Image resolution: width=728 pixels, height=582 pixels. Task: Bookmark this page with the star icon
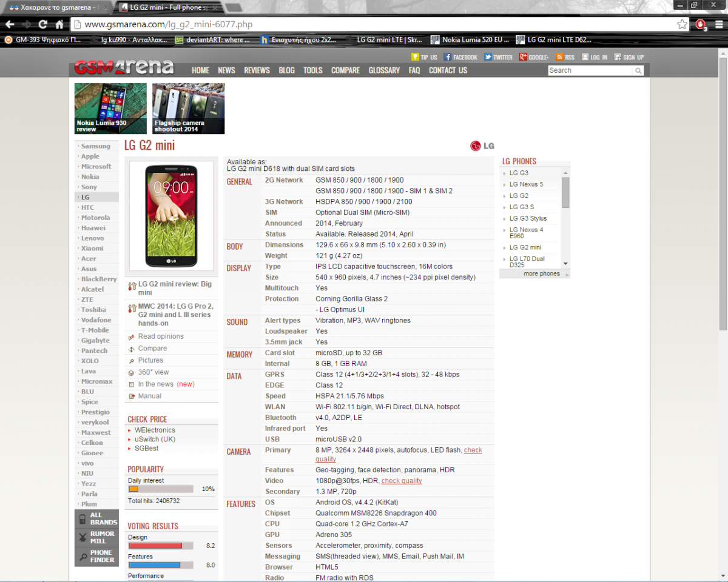tap(682, 24)
